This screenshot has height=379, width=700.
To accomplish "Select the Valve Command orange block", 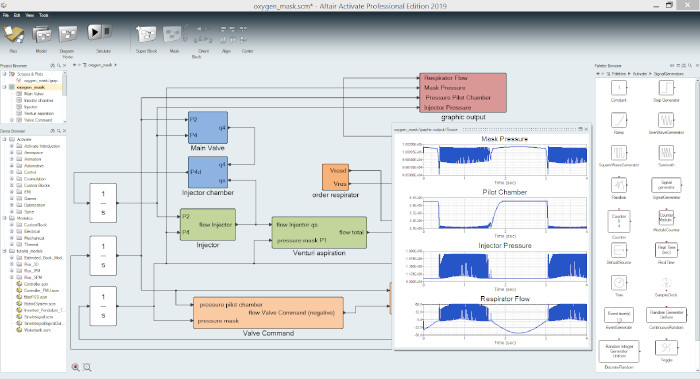I will pos(268,313).
